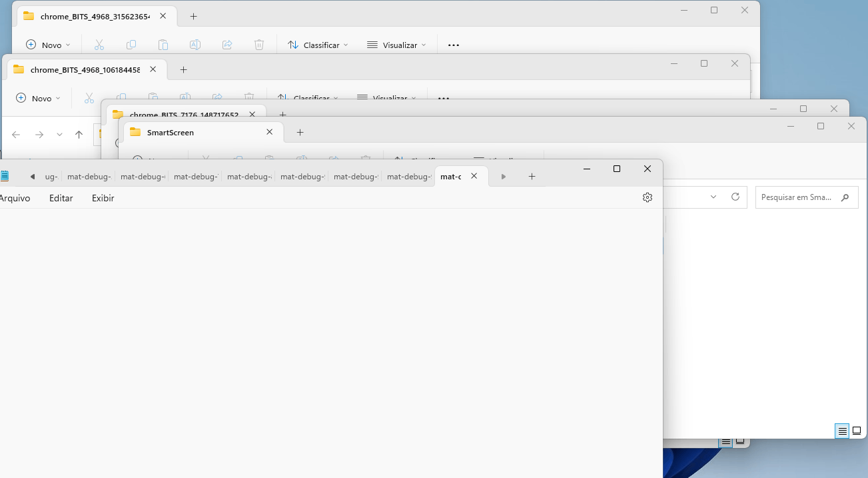Add a new Notepad tab
The width and height of the screenshot is (868, 478).
pos(532,177)
